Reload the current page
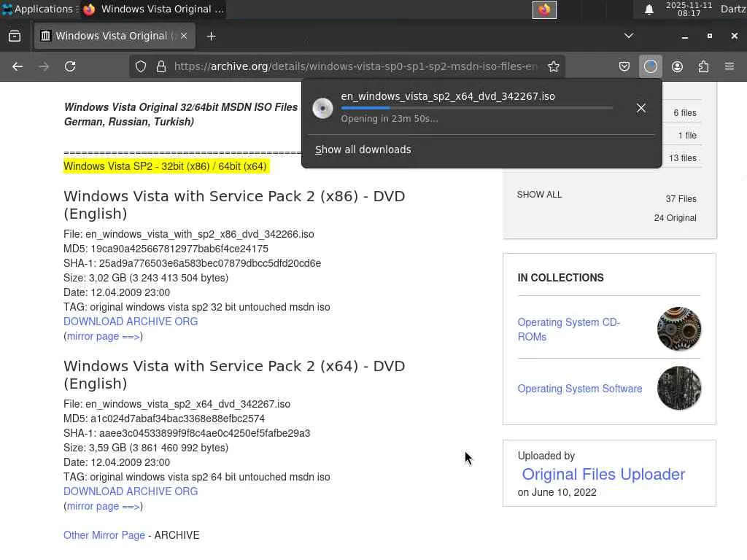Viewport: 747px width, 560px height. [70, 66]
